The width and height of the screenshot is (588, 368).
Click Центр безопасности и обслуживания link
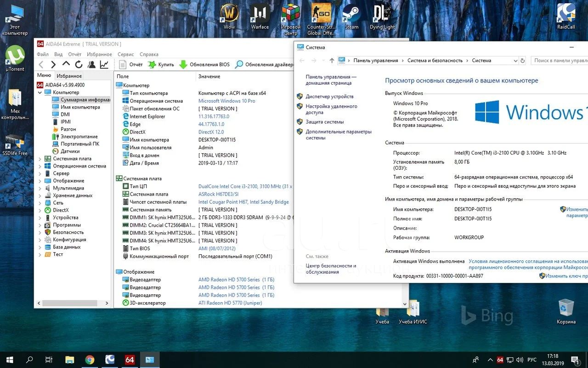click(331, 269)
